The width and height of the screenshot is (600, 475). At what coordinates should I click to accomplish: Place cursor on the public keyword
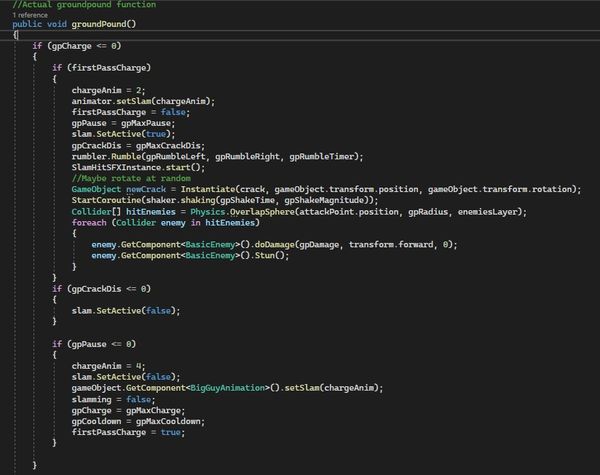point(27,24)
